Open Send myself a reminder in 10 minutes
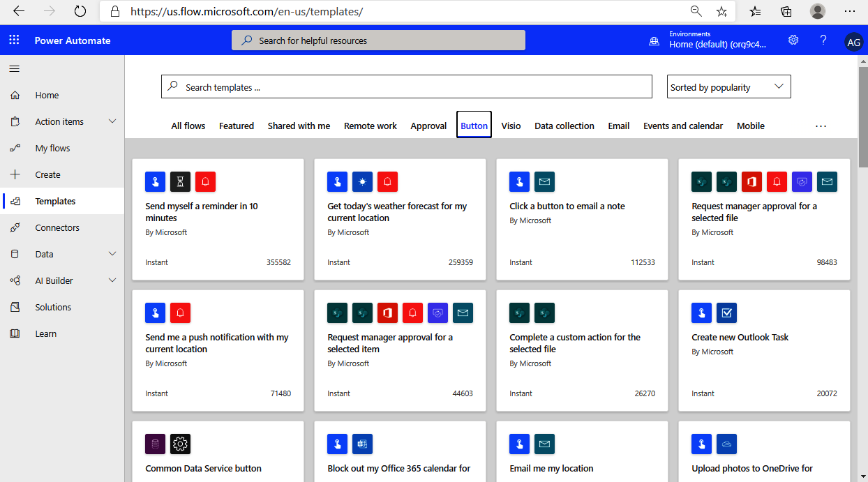868x482 pixels. (x=218, y=220)
